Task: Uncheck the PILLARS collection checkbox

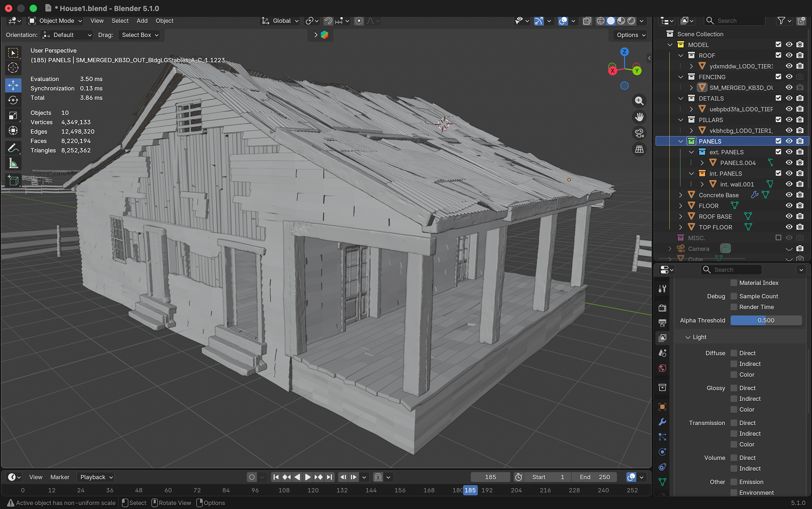Action: (x=778, y=120)
